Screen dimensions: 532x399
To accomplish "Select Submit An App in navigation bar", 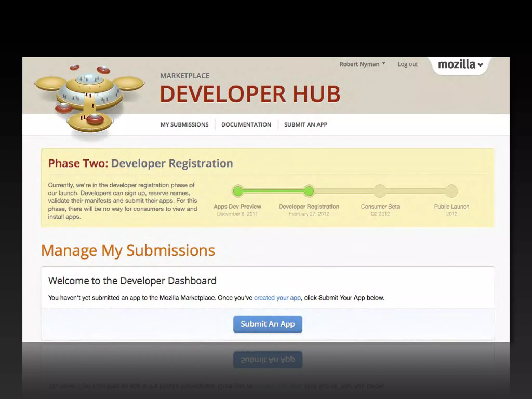I will (305, 125).
